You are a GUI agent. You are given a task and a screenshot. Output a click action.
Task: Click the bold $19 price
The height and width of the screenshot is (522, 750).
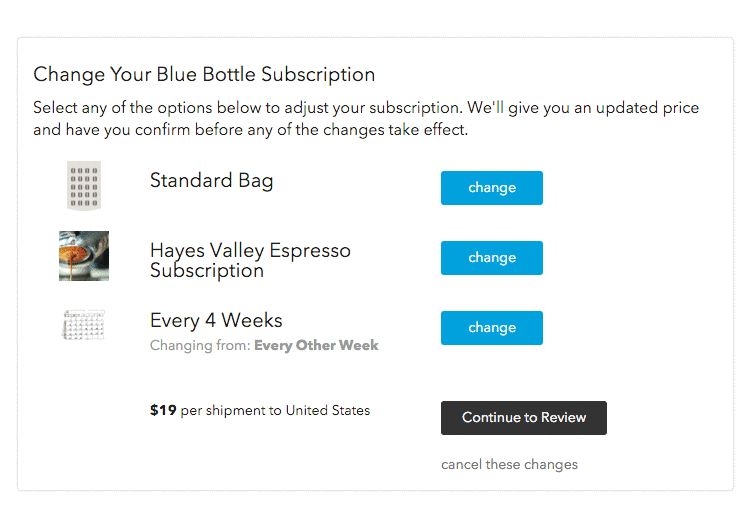click(163, 410)
